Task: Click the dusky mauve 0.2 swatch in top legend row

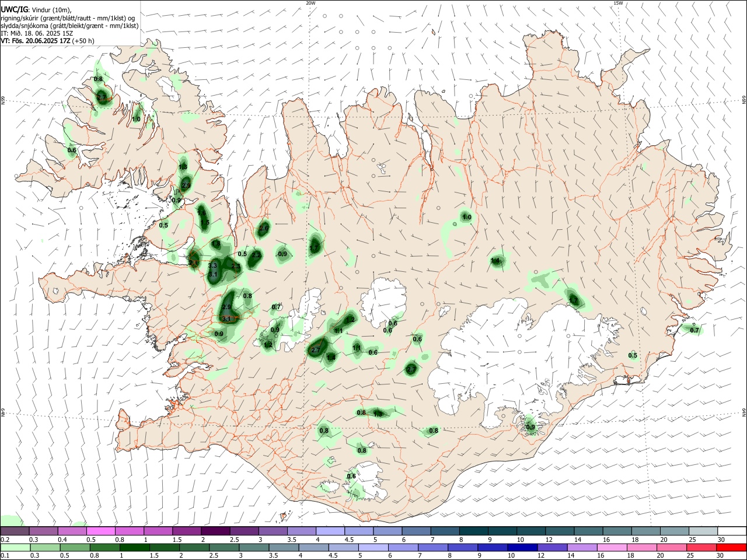Action: coord(15,531)
